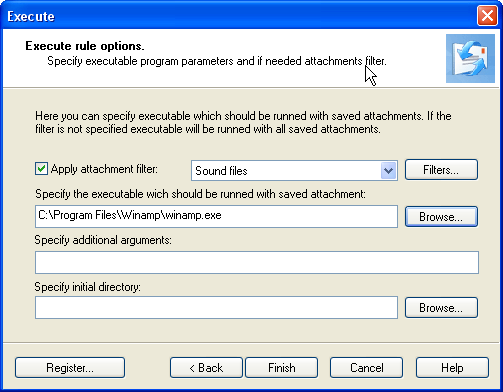Click the mail envelope wizard icon
This screenshot has height=392, width=503.
(x=470, y=58)
